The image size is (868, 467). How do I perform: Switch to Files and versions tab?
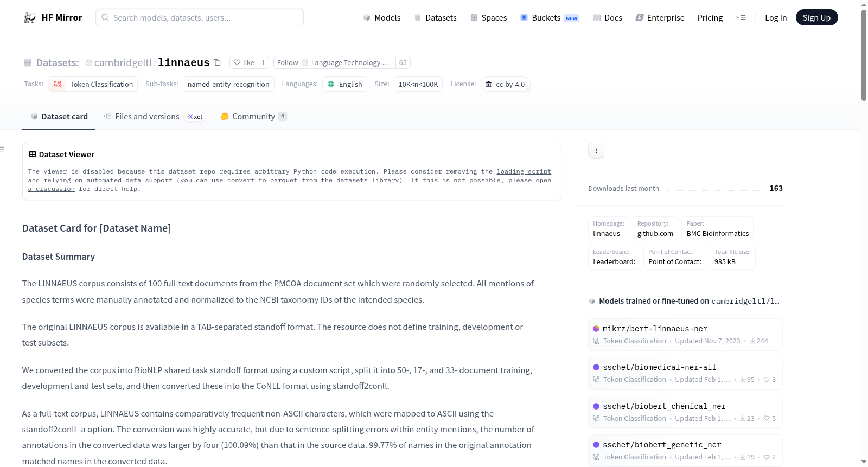coord(154,117)
